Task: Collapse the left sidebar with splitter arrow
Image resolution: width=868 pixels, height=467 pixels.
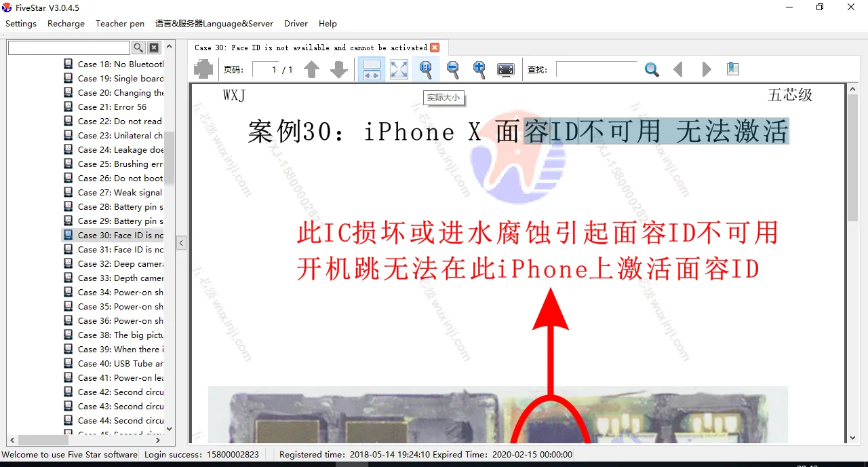Action: coord(181,243)
